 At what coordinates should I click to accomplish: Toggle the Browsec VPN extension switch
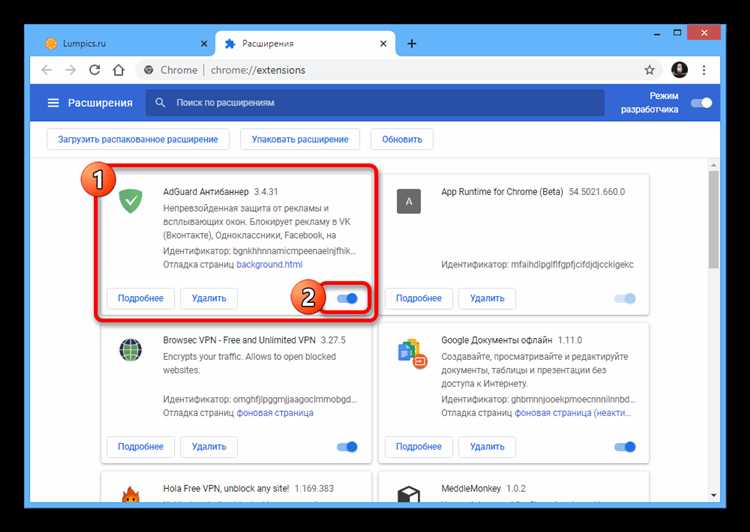click(x=347, y=447)
